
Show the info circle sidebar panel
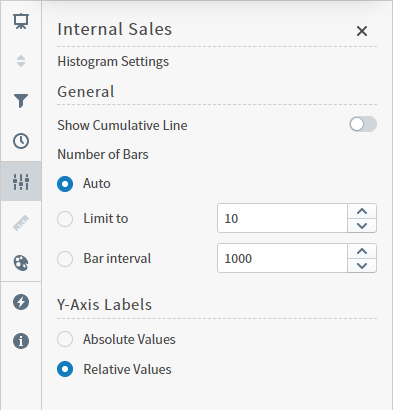tap(21, 341)
